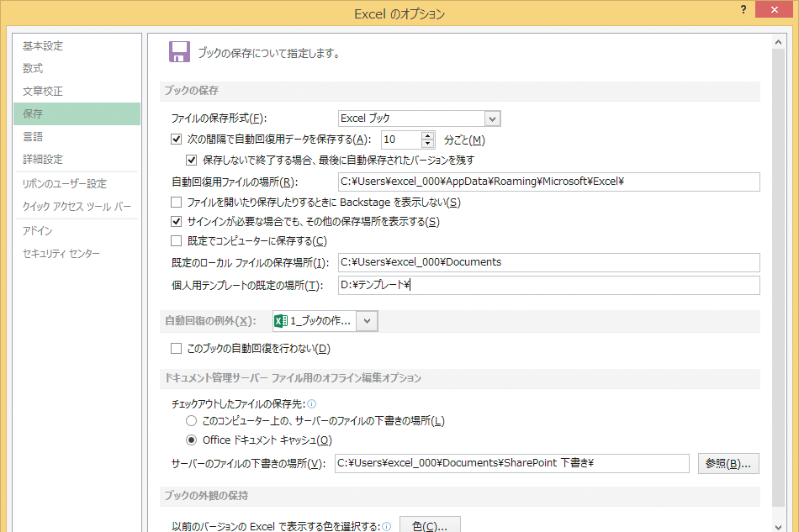Open the ファイルの保存形式 dropdown
799x532 pixels.
click(x=492, y=119)
